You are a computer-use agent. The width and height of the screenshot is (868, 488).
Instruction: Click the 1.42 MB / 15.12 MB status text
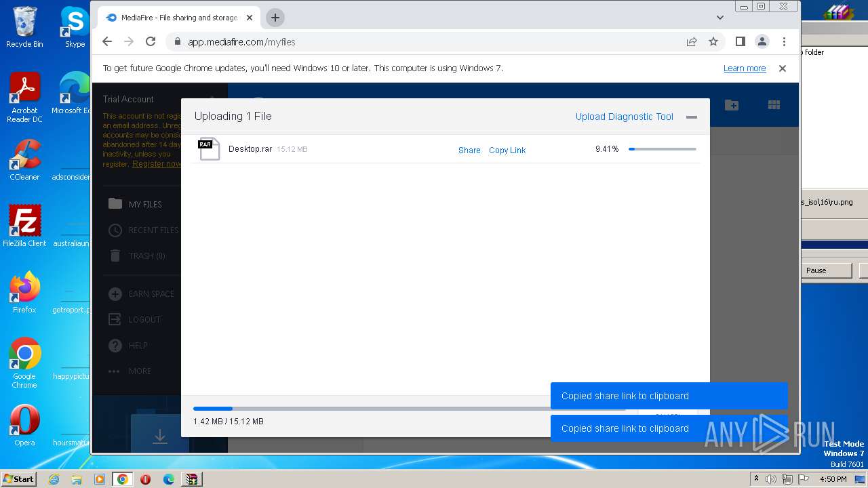(x=229, y=422)
